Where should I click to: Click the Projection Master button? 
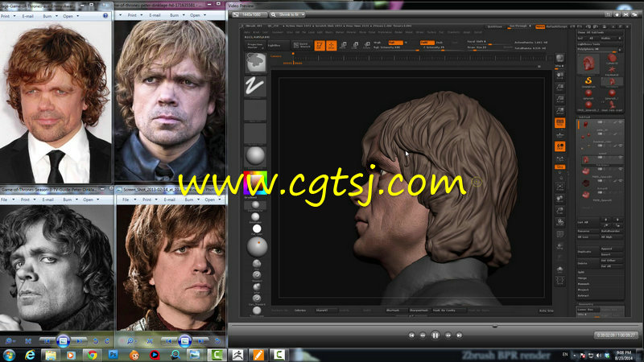pos(255,45)
